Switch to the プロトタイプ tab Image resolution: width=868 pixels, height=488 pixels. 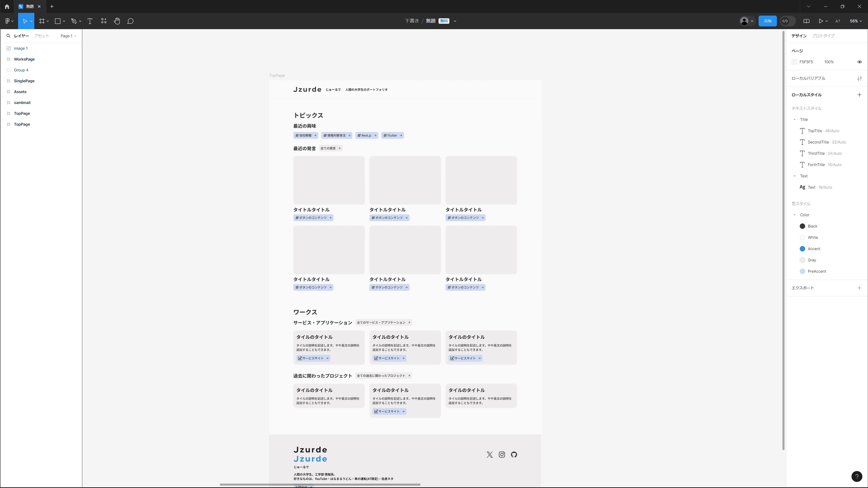click(x=823, y=36)
